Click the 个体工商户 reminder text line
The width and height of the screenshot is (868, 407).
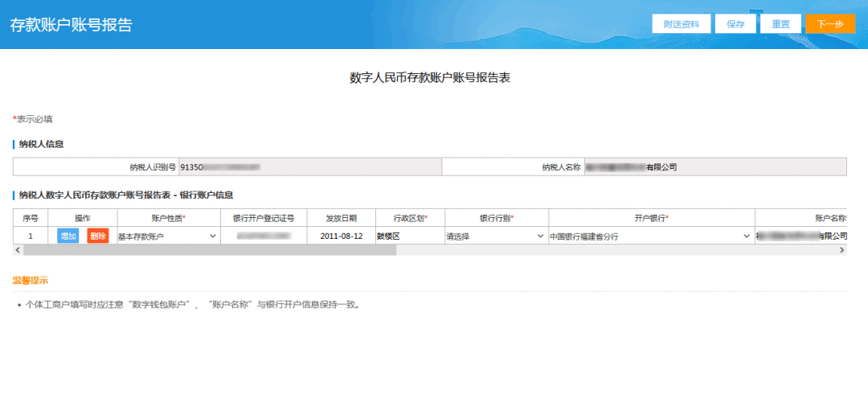[x=191, y=305]
